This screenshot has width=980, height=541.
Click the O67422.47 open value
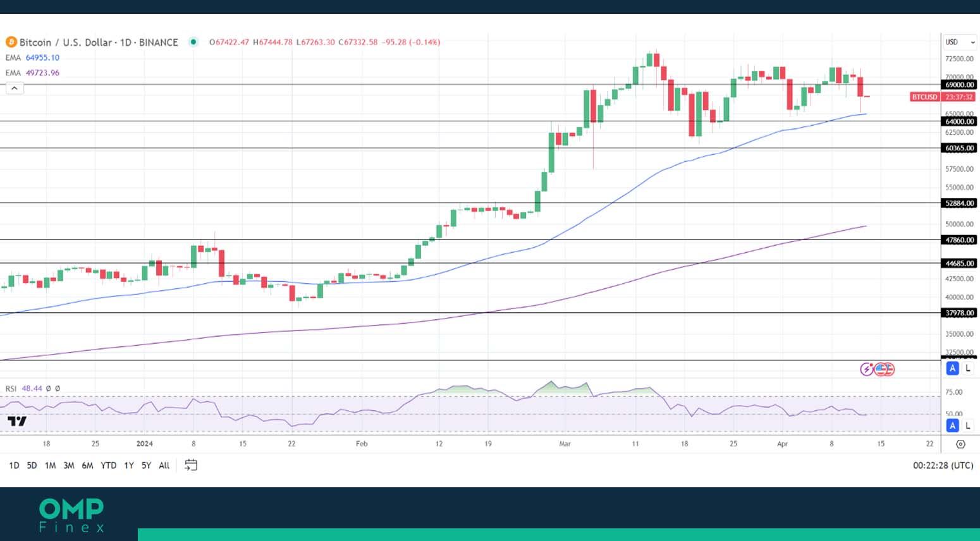pos(229,42)
